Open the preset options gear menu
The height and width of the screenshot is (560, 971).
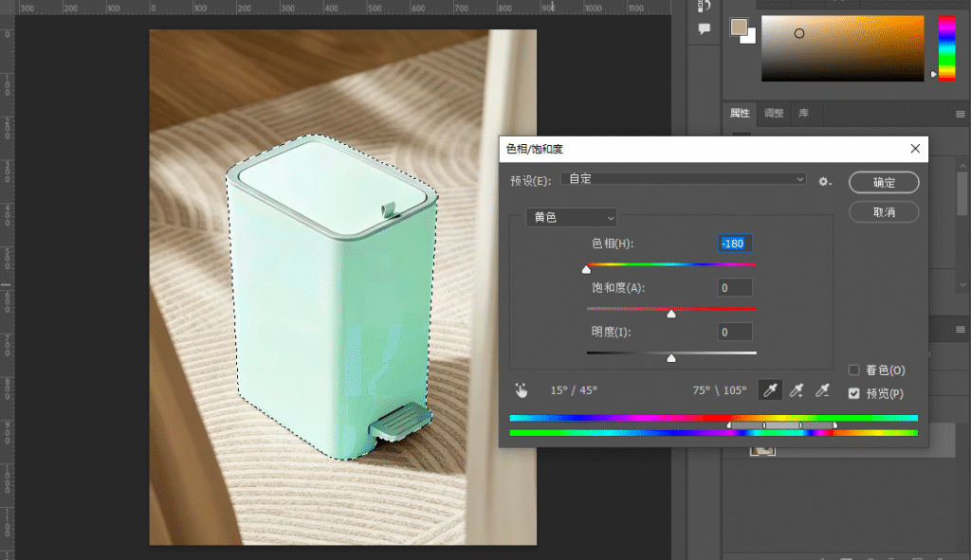coord(824,181)
